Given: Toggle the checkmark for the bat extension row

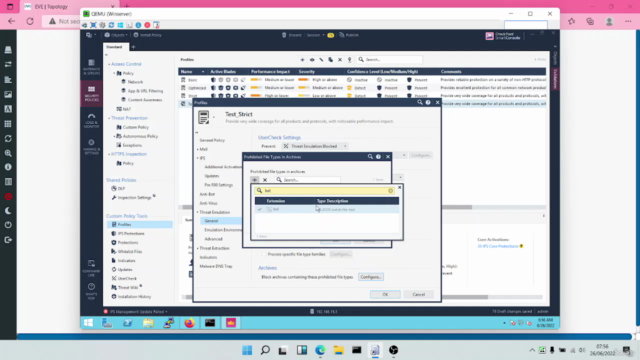Looking at the screenshot, I should point(260,209).
